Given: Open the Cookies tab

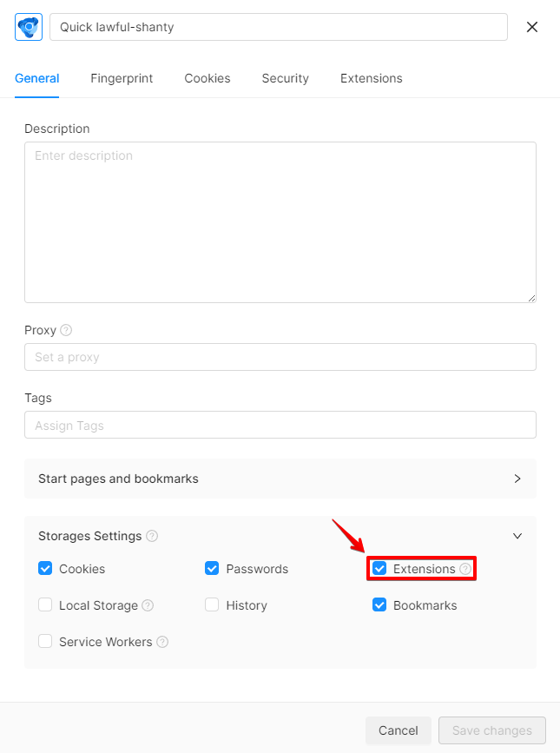Looking at the screenshot, I should click(208, 78).
